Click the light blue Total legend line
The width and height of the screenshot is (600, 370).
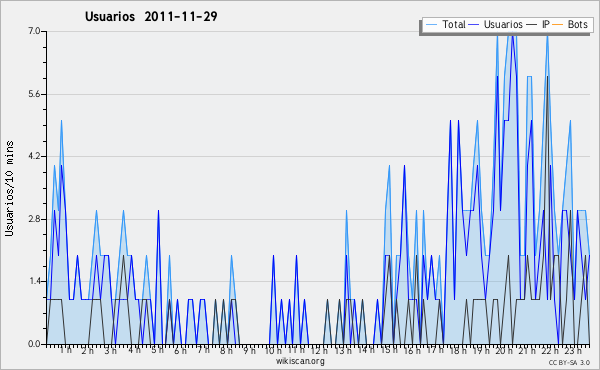[431, 25]
